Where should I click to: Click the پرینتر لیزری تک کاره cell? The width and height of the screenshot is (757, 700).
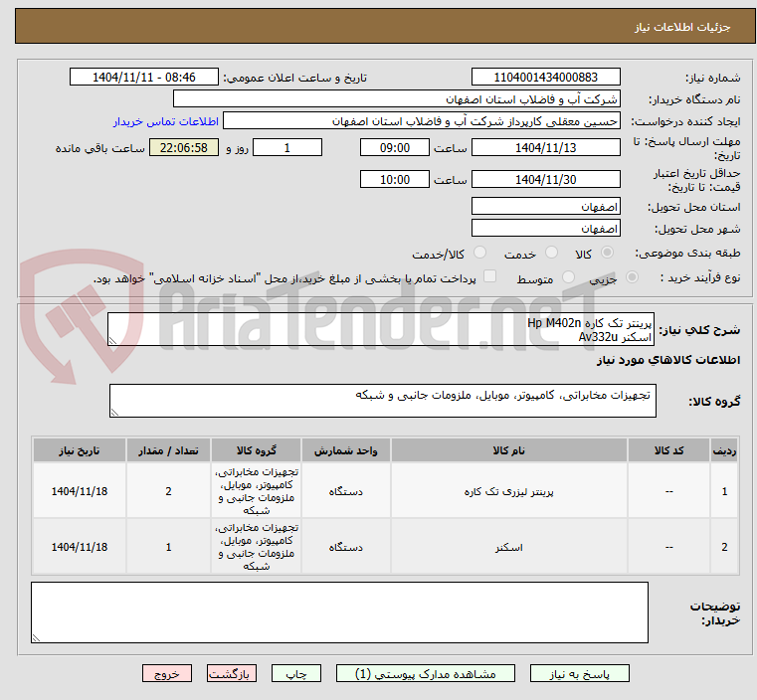point(509,491)
